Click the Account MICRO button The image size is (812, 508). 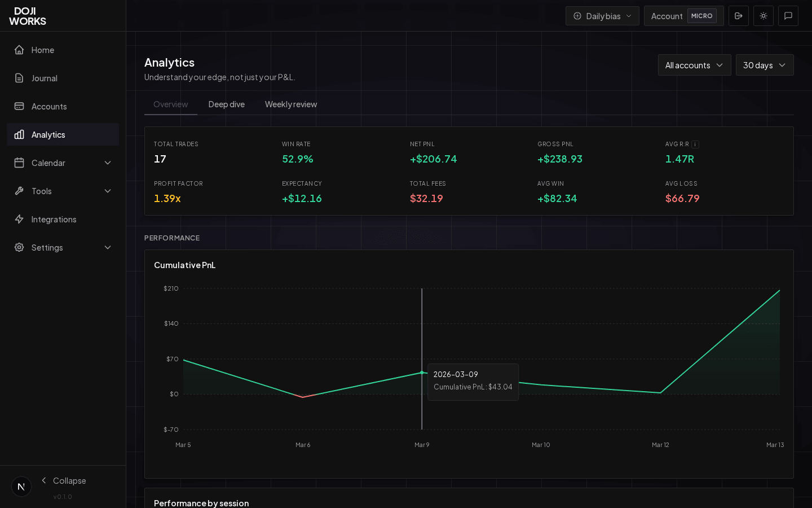[683, 16]
